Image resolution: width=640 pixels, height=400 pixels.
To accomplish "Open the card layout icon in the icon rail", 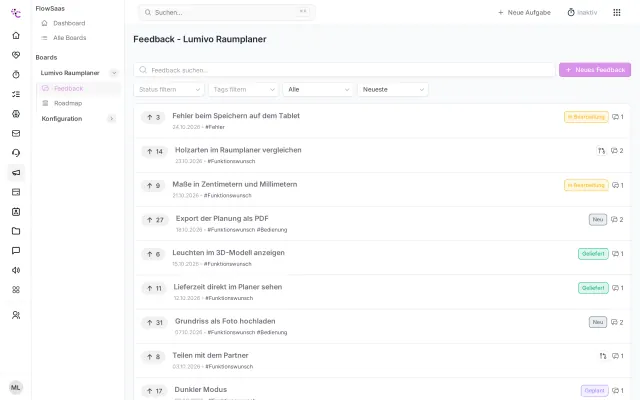I will point(16,192).
